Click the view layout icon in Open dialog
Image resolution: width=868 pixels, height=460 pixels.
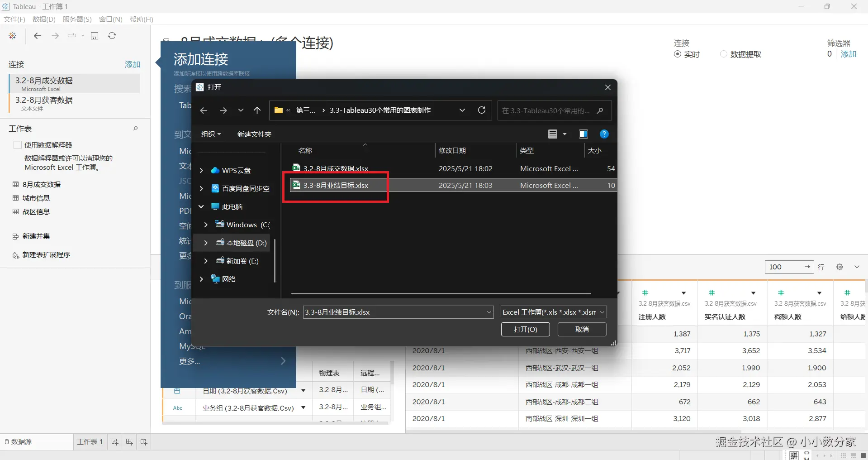coord(553,134)
